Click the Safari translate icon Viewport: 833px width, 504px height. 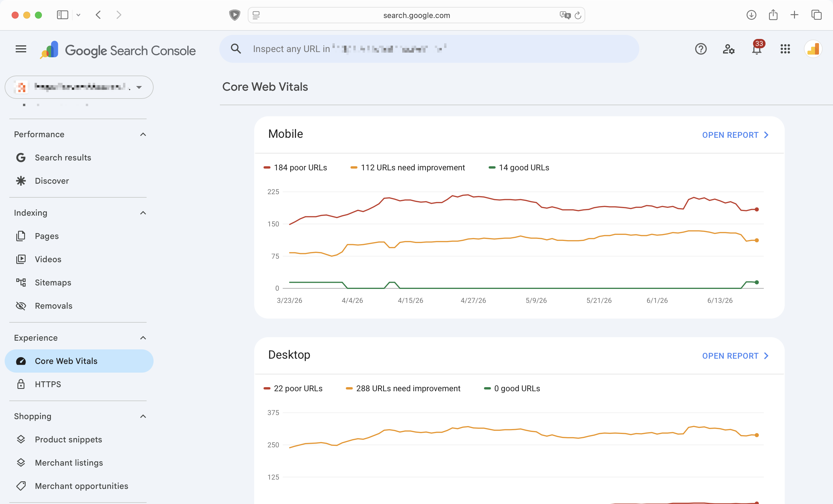[565, 15]
